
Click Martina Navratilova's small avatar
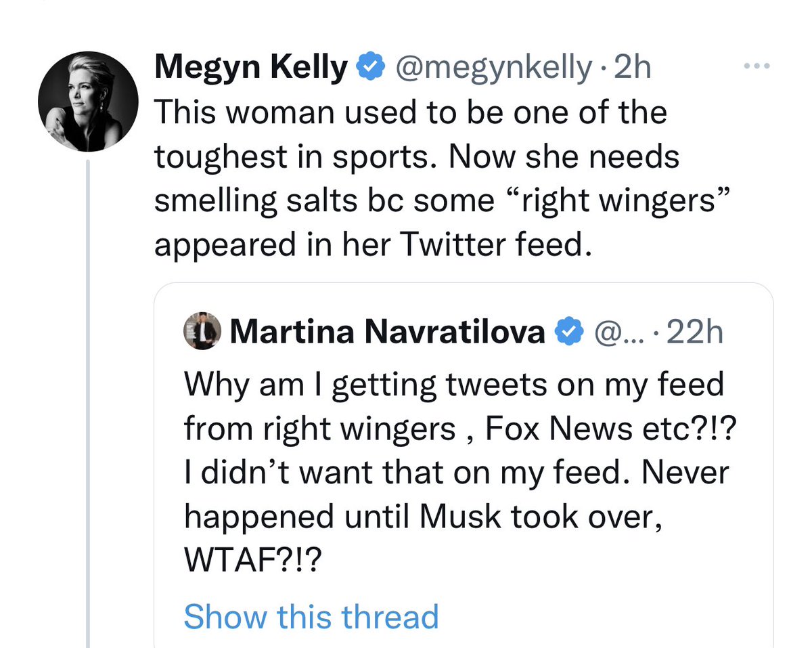(x=202, y=332)
